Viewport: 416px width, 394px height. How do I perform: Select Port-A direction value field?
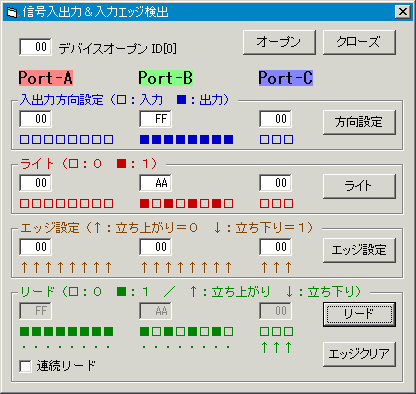pyautogui.click(x=35, y=119)
